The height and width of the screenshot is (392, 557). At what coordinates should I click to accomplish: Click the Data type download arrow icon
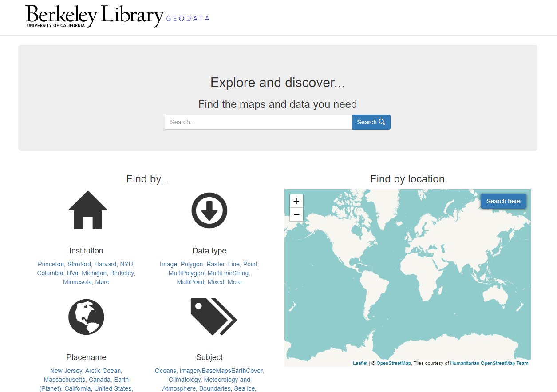pos(209,210)
